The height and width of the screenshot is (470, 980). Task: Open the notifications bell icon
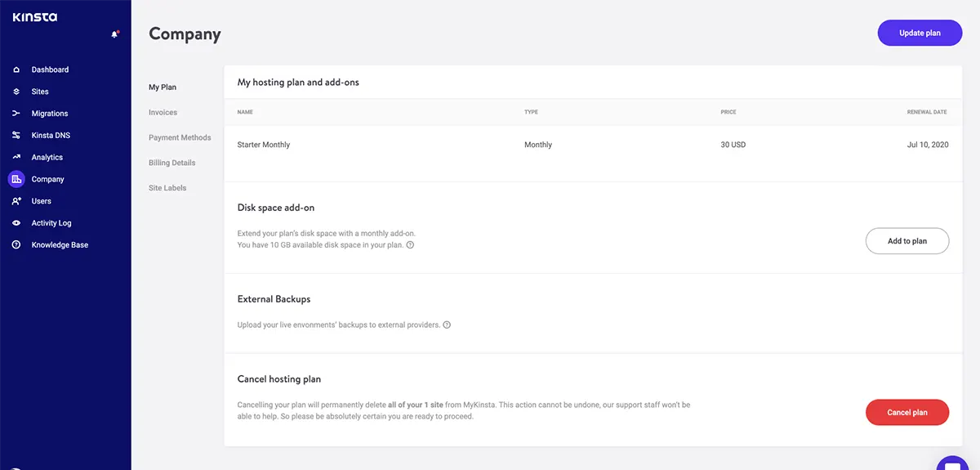coord(114,34)
